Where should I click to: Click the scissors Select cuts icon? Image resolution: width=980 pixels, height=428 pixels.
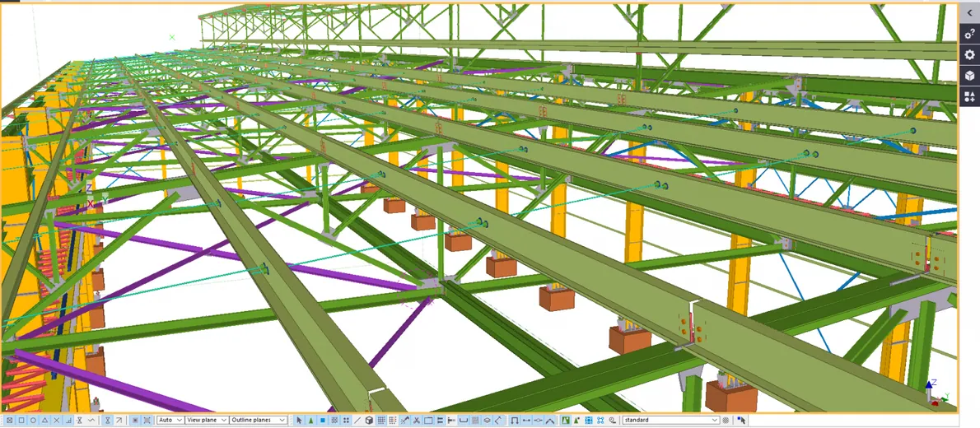tap(417, 420)
